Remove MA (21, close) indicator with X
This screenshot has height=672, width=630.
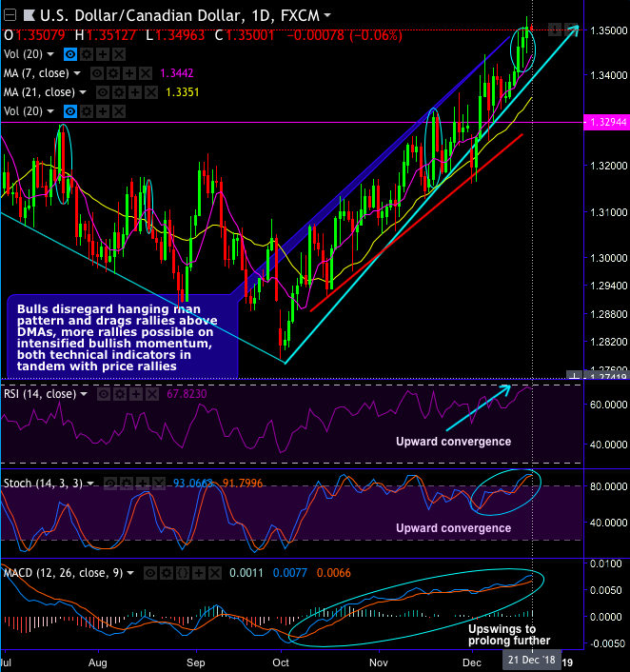151,92
